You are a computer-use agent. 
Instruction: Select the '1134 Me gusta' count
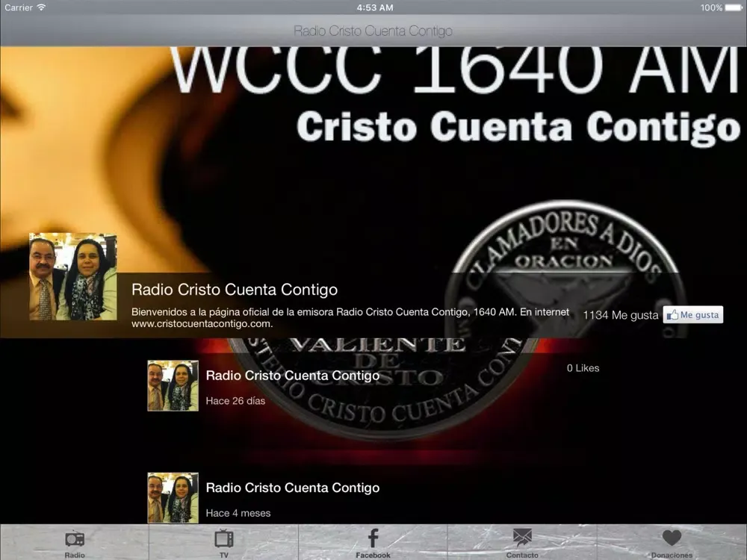click(621, 315)
